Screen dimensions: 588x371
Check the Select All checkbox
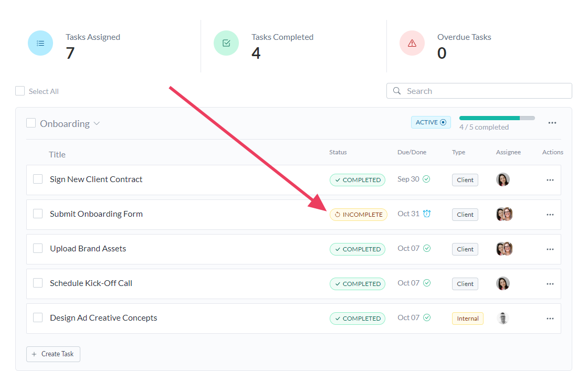20,91
